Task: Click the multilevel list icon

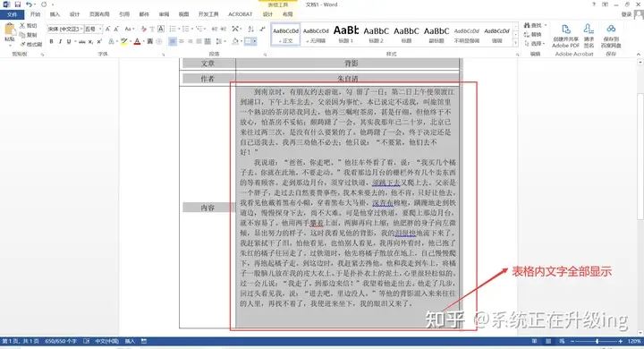Action: click(x=199, y=29)
